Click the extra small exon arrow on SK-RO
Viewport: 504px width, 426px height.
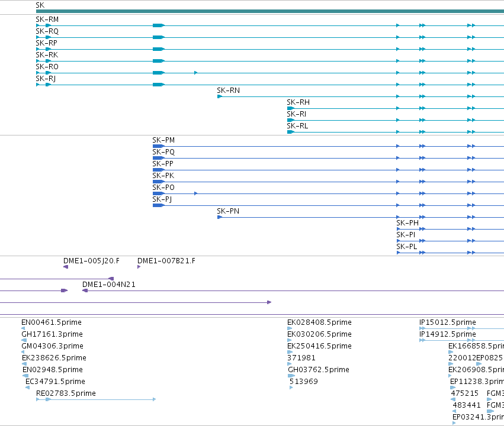pyautogui.click(x=196, y=73)
